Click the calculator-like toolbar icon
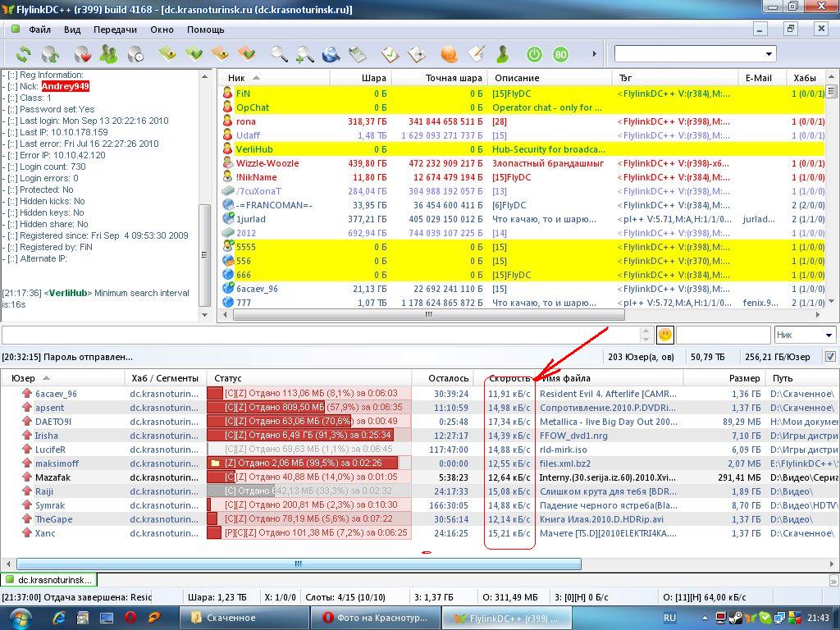Image resolution: width=840 pixels, height=630 pixels. click(358, 54)
